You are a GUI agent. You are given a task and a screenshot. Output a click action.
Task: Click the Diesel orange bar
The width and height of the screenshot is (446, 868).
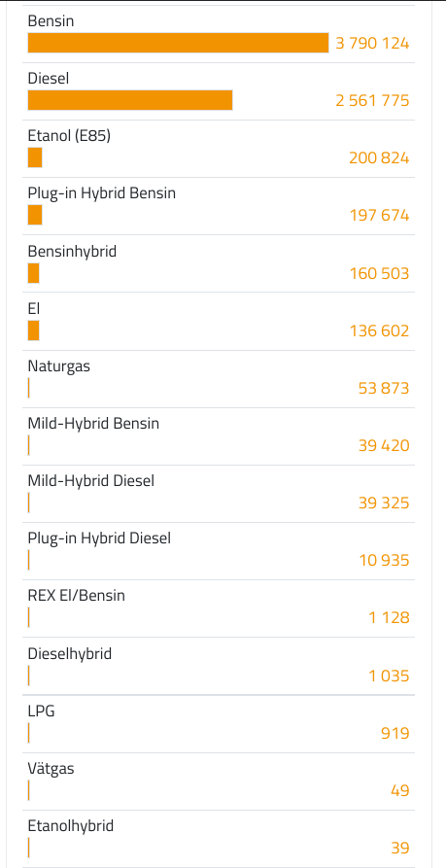coord(130,100)
